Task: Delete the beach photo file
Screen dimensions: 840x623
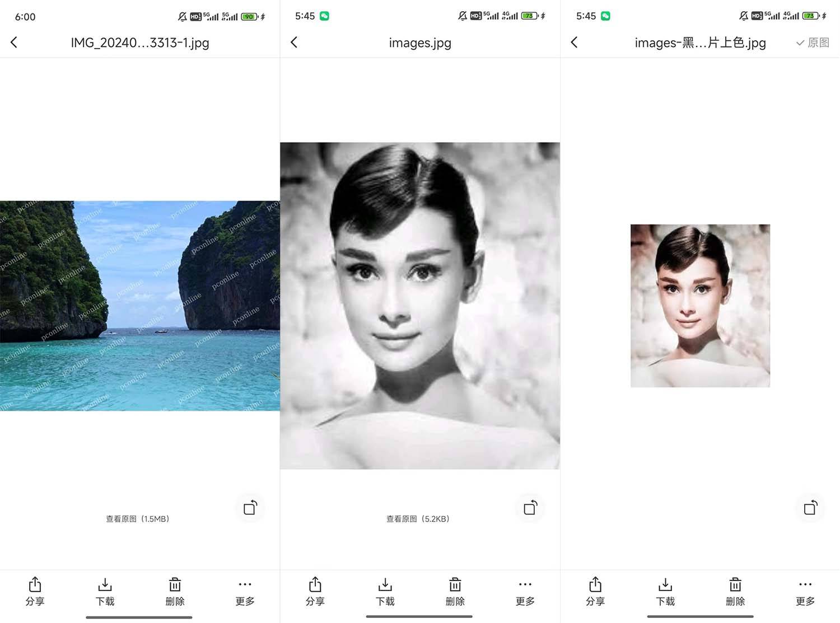Action: 175,591
